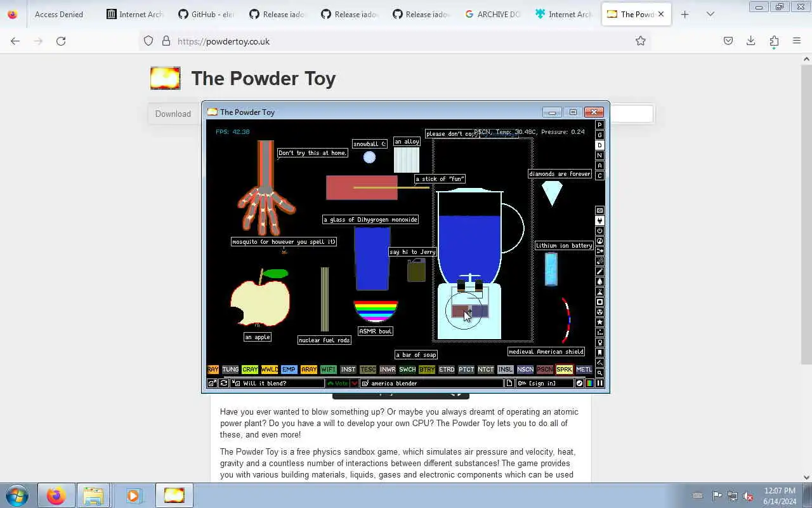This screenshot has height=508, width=812.
Task: Toggle the C console option
Action: (599, 175)
